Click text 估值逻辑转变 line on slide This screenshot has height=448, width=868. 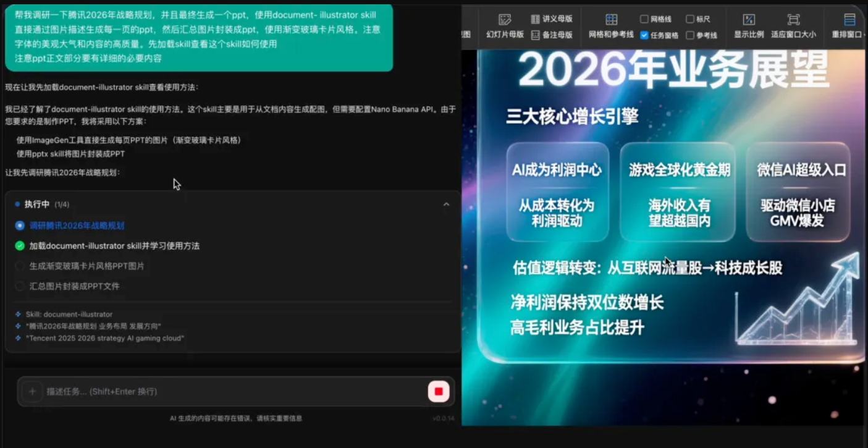pyautogui.click(x=647, y=268)
